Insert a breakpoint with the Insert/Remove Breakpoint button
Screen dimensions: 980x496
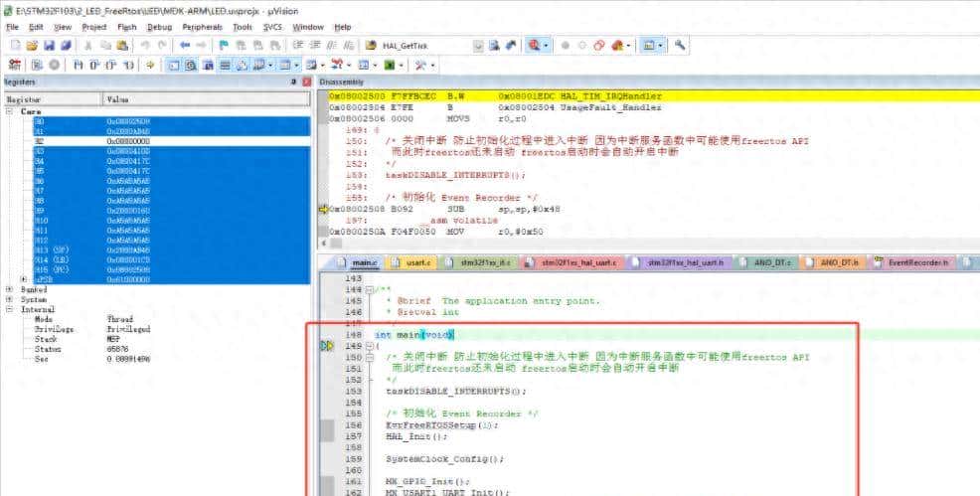pos(565,46)
